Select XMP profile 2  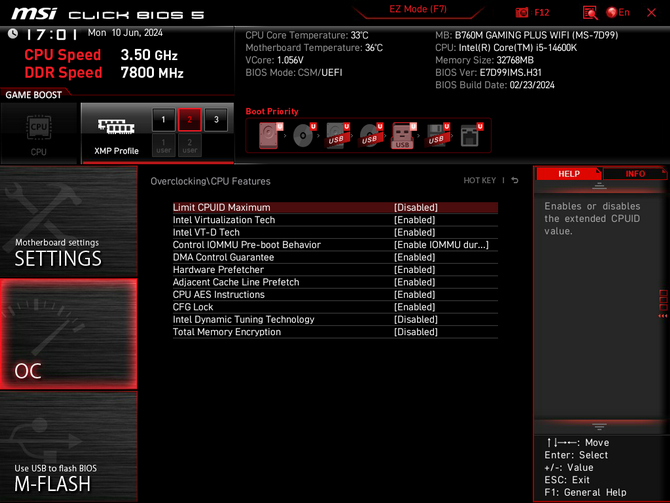190,120
